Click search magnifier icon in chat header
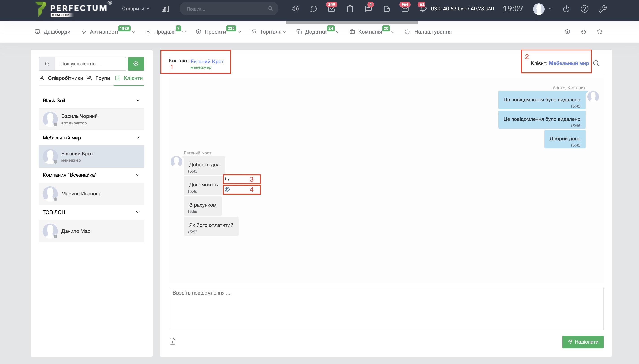Image resolution: width=639 pixels, height=364 pixels. pos(596,63)
